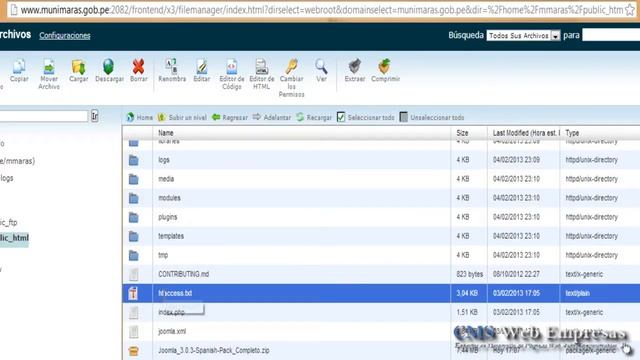
Task: Select the tmp file name
Action: point(163,255)
